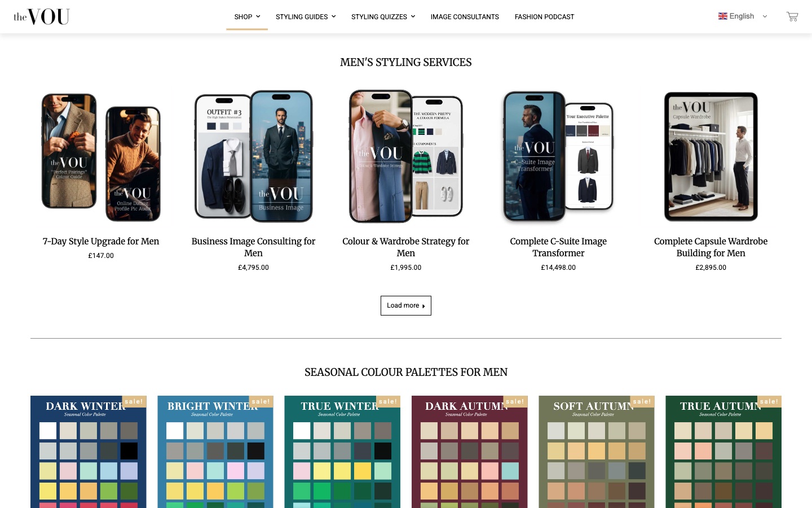Viewport: 812px width, 508px height.
Task: Expand the STYLING GUIDES chevron arrow
Action: (334, 16)
